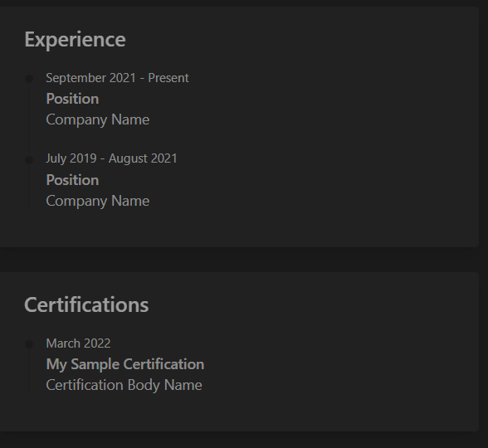Open My Sample Certification entry

point(125,364)
